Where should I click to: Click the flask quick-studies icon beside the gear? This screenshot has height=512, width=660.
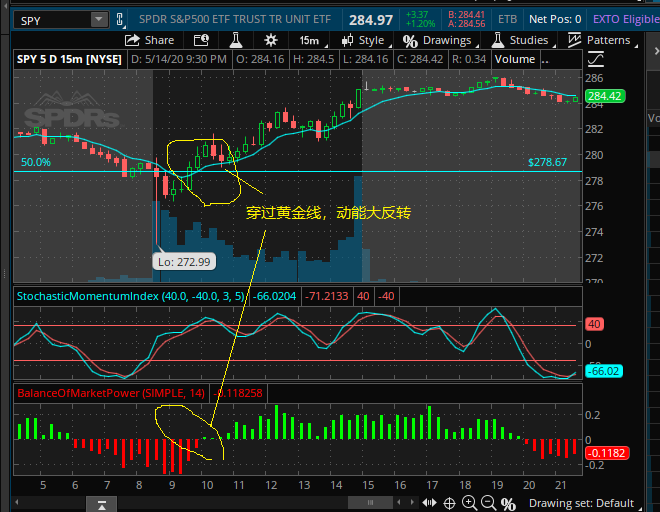tap(235, 40)
